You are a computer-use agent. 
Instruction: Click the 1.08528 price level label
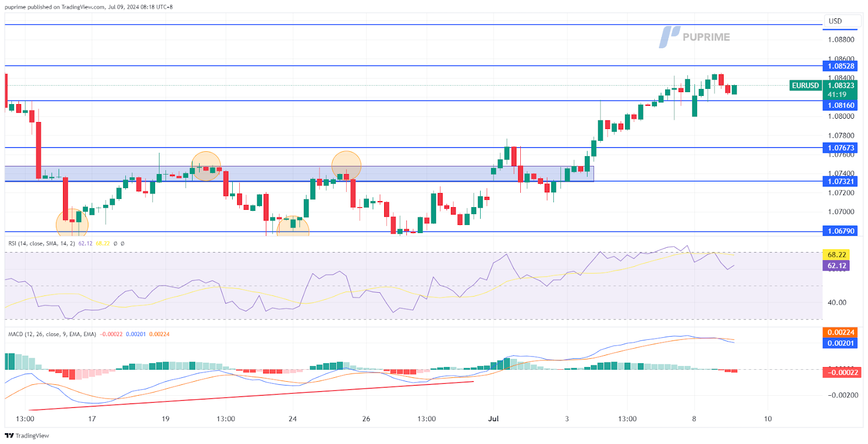[x=841, y=66]
